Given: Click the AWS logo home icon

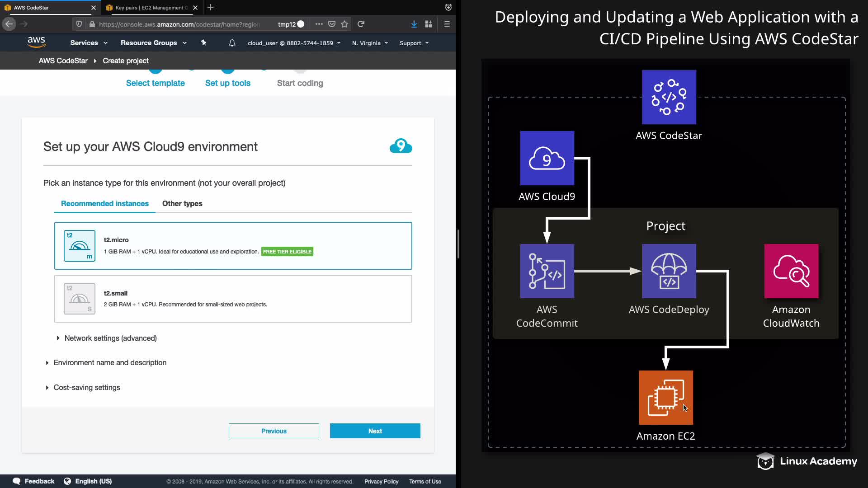Looking at the screenshot, I should pyautogui.click(x=36, y=42).
